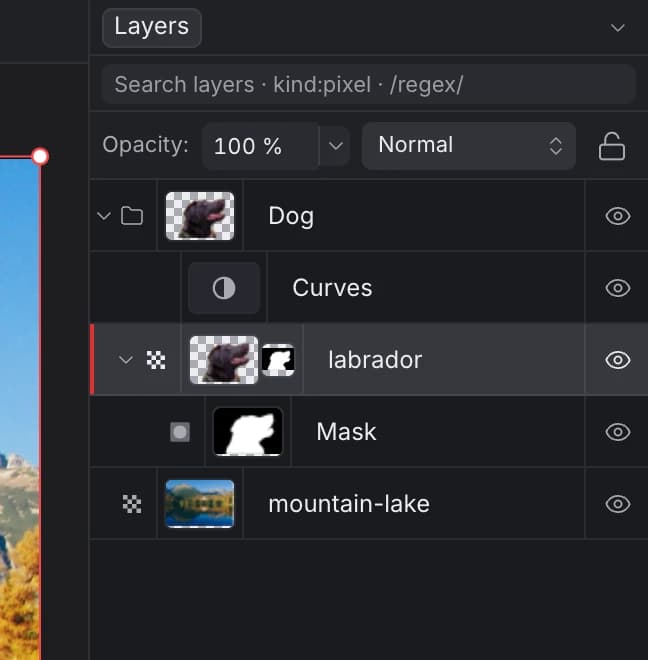Collapse the Dog group chevron
This screenshot has height=660, width=648.
pos(104,216)
